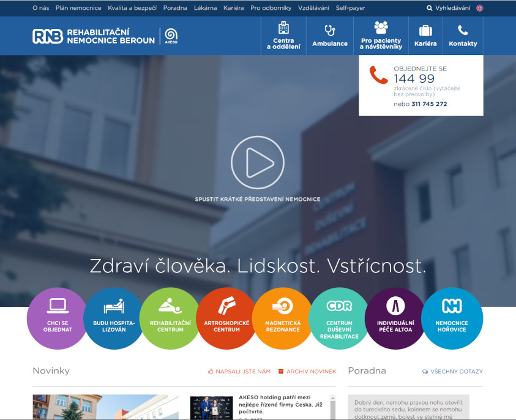
Task: Click the stethoscope Ambulance icon
Action: (x=330, y=30)
